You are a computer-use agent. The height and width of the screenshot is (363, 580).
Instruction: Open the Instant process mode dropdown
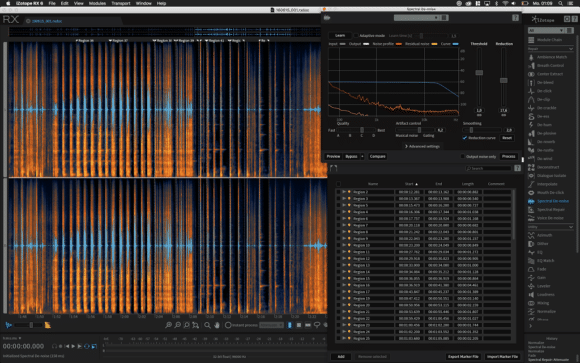271,325
